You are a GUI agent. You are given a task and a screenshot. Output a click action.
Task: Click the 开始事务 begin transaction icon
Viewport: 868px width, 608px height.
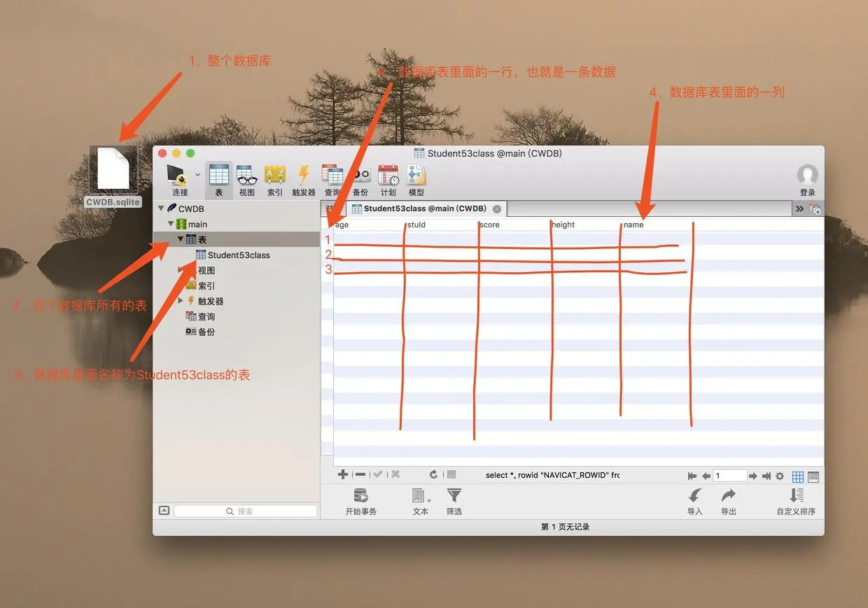pyautogui.click(x=360, y=496)
